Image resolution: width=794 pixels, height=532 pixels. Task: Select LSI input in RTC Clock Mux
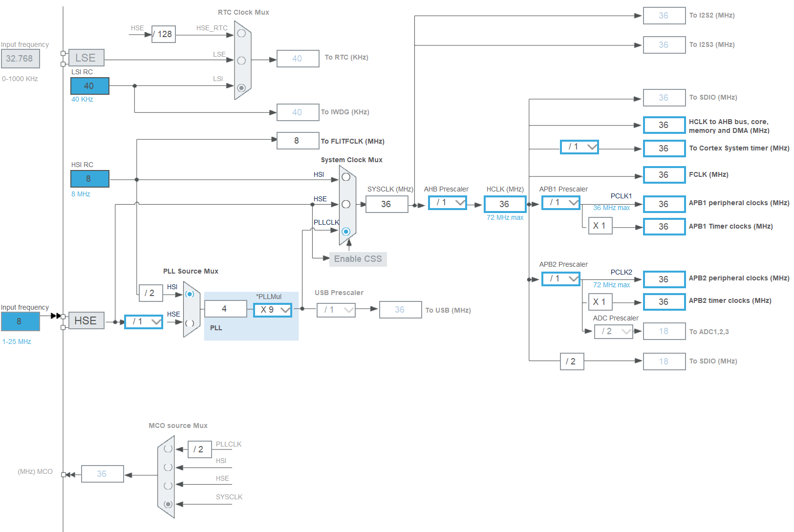[241, 88]
